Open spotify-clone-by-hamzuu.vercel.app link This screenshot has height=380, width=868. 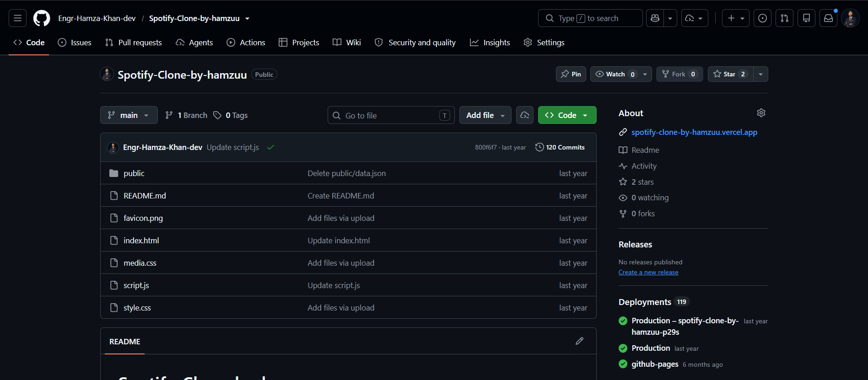[x=694, y=132]
